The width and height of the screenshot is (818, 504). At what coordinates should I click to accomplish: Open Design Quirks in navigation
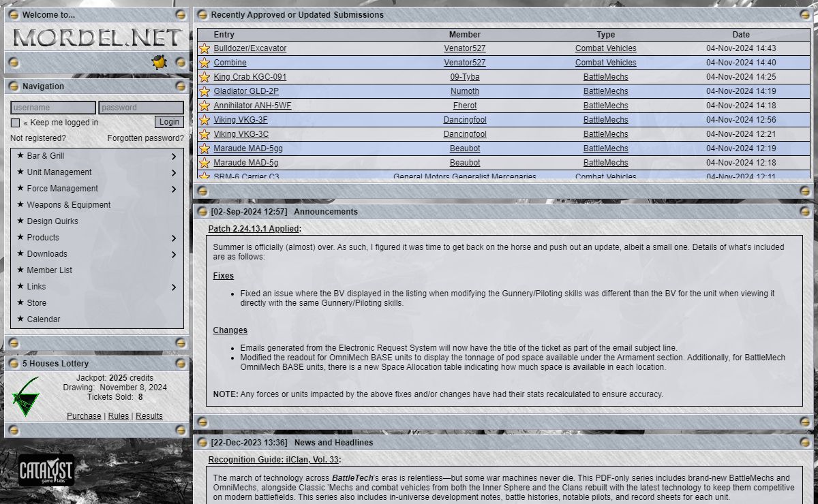[x=52, y=221]
